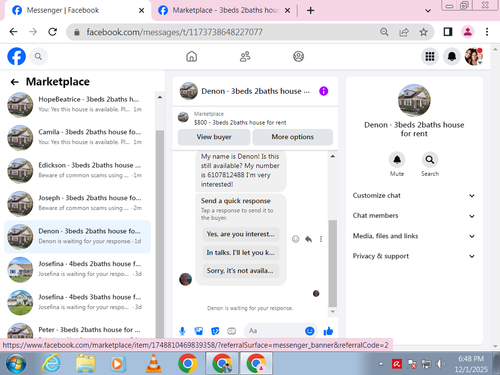Close the Marketplace tab
The height and width of the screenshot is (375, 500).
287,11
